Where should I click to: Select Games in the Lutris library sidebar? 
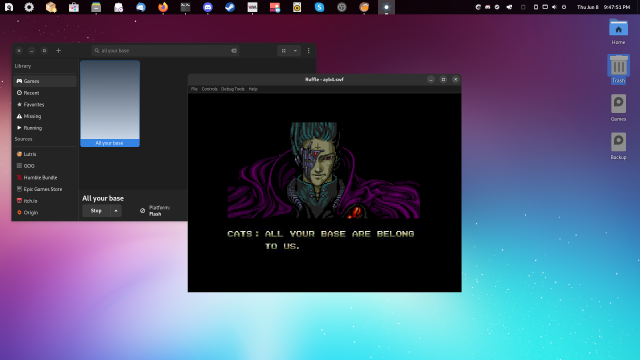click(45, 81)
